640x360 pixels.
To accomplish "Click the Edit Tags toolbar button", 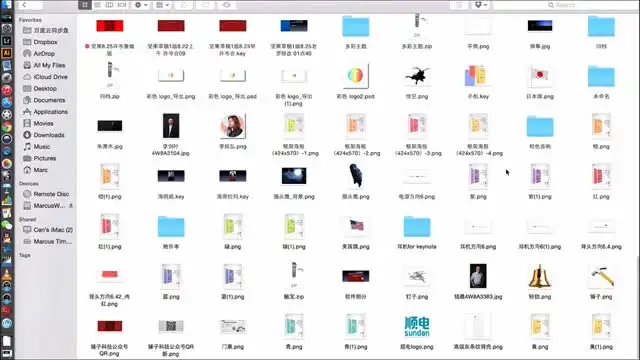I will click(x=205, y=5).
